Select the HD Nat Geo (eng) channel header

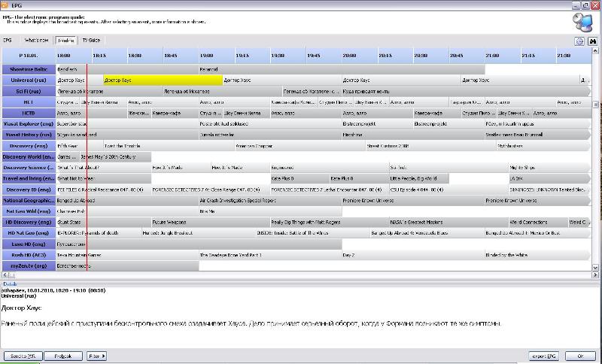click(x=29, y=233)
